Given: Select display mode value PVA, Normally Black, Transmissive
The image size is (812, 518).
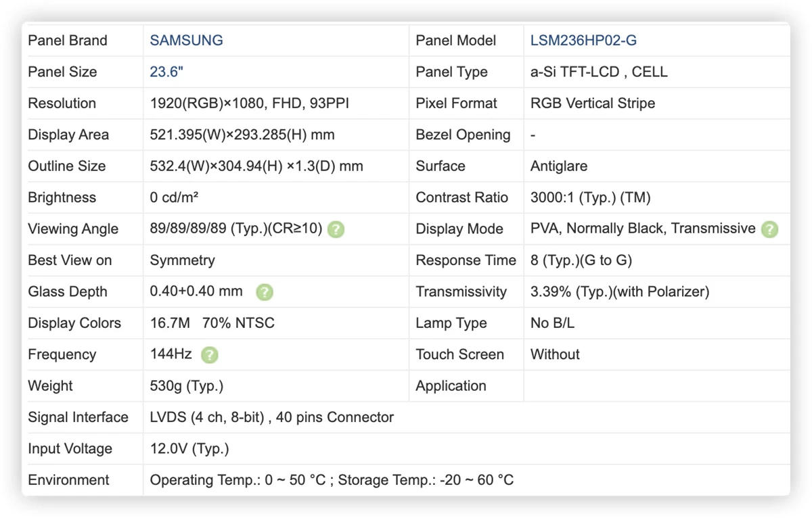Looking at the screenshot, I should coord(643,229).
